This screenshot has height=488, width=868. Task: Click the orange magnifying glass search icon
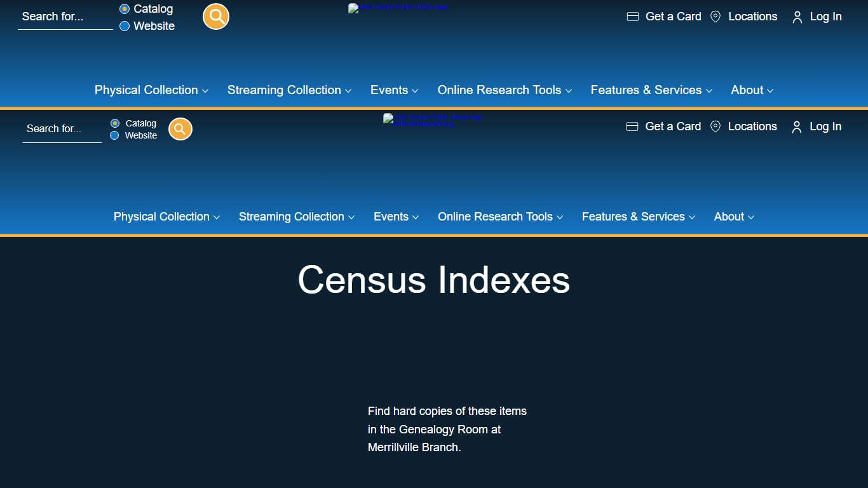tap(215, 16)
